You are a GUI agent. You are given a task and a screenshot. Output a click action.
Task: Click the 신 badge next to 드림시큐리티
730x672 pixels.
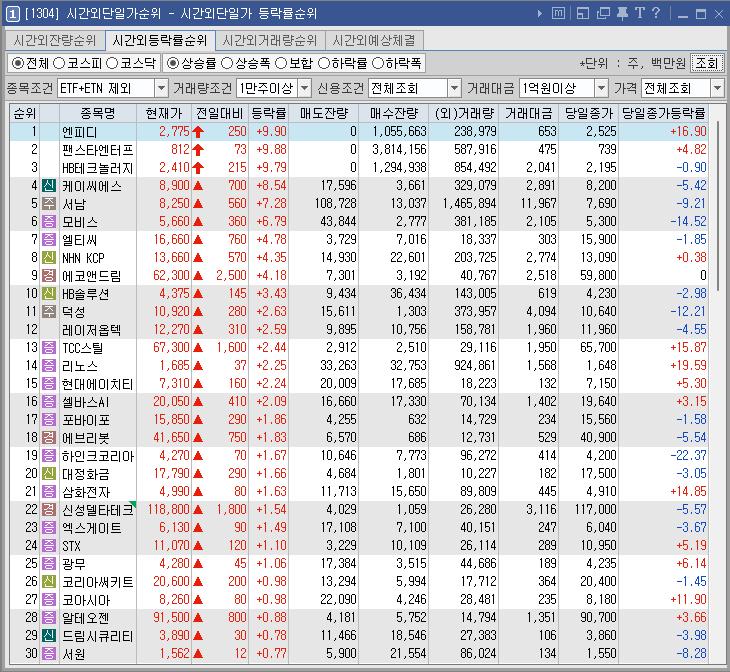49,636
